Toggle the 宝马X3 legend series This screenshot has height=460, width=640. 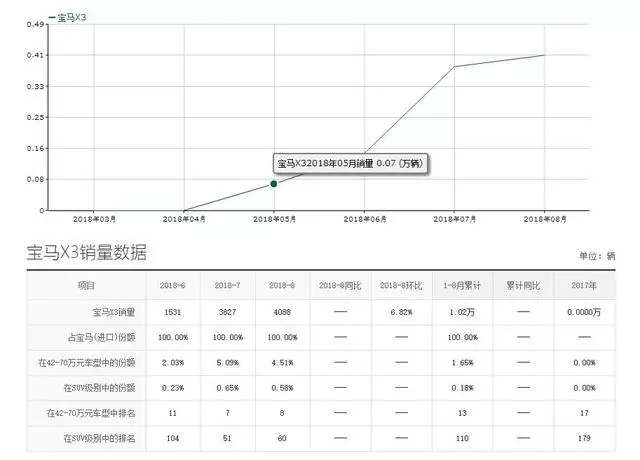pos(67,18)
